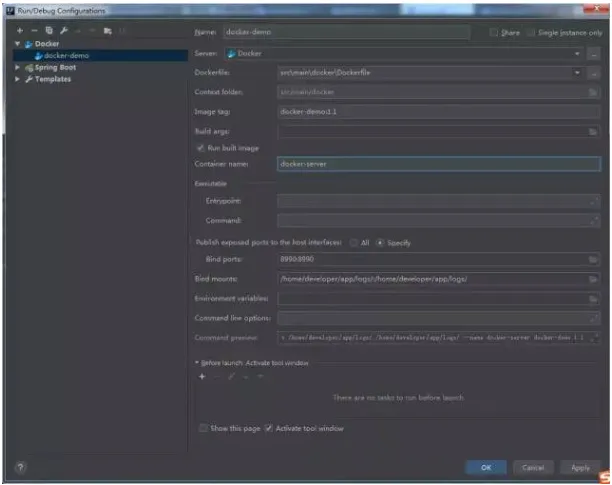The image size is (612, 485).
Task: Open the Server dropdown
Action: click(x=577, y=53)
